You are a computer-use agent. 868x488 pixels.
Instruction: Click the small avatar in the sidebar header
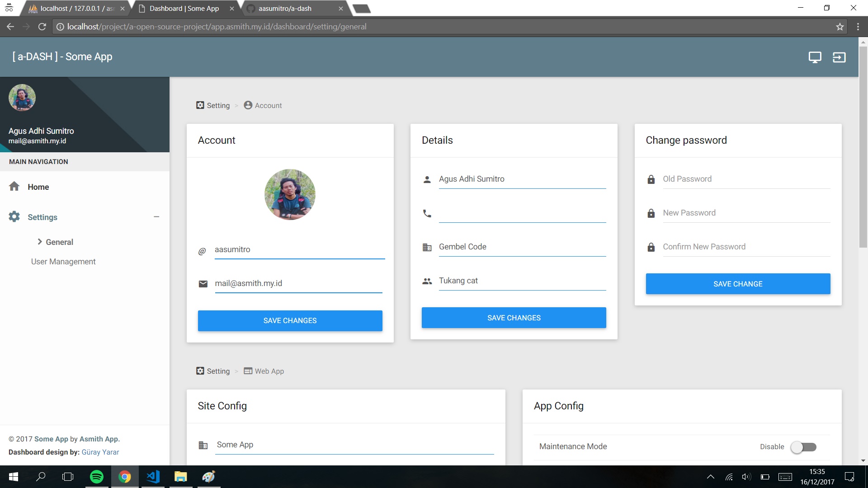[x=22, y=98]
